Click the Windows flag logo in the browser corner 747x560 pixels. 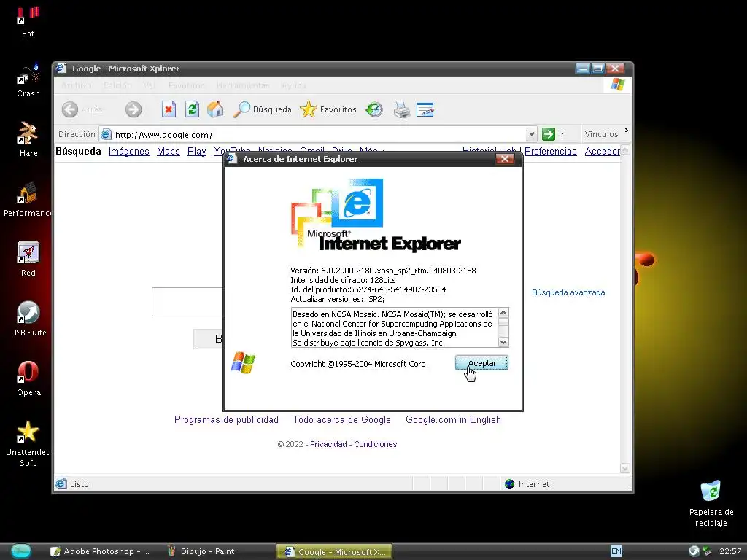point(617,85)
